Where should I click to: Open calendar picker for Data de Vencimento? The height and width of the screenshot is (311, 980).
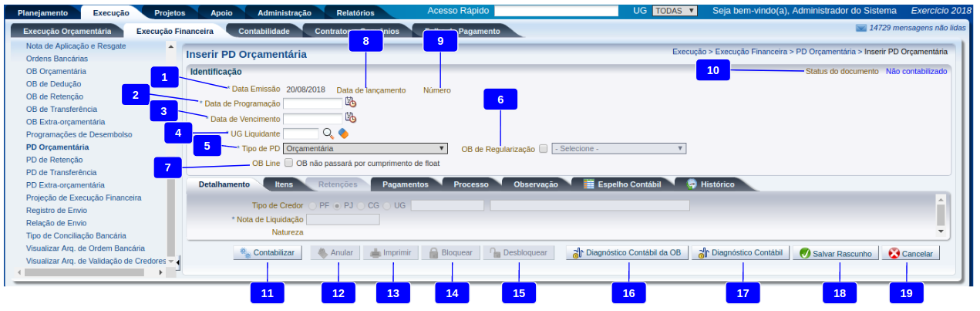pos(351,118)
